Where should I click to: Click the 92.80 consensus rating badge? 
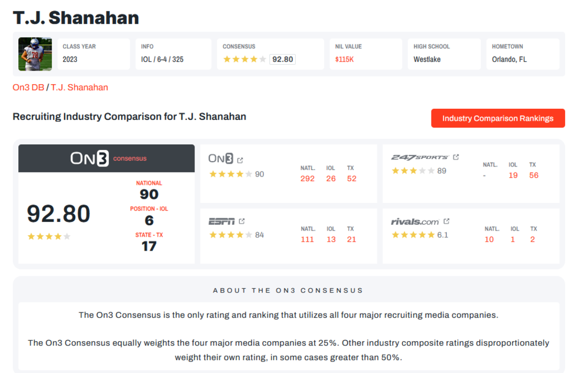click(282, 59)
